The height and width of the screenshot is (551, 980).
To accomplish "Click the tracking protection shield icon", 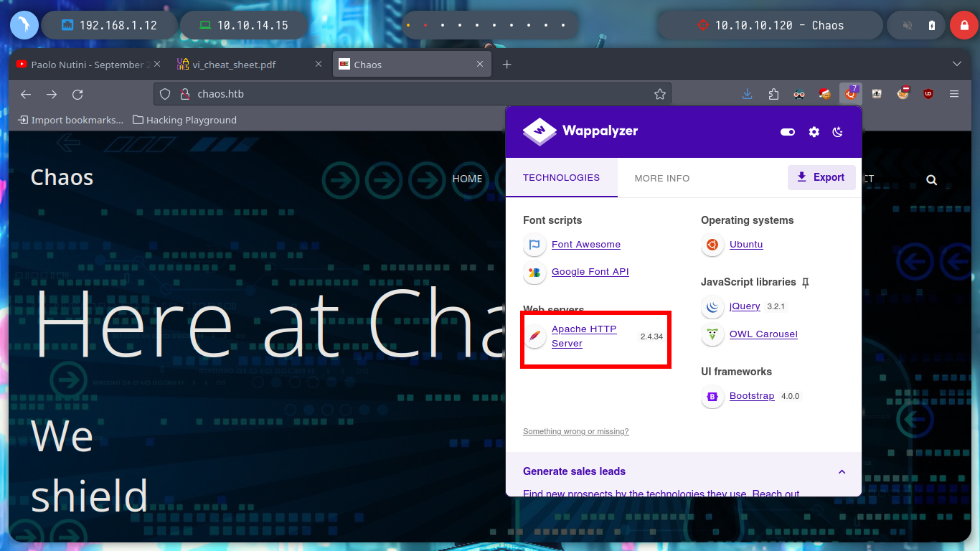I will [165, 94].
